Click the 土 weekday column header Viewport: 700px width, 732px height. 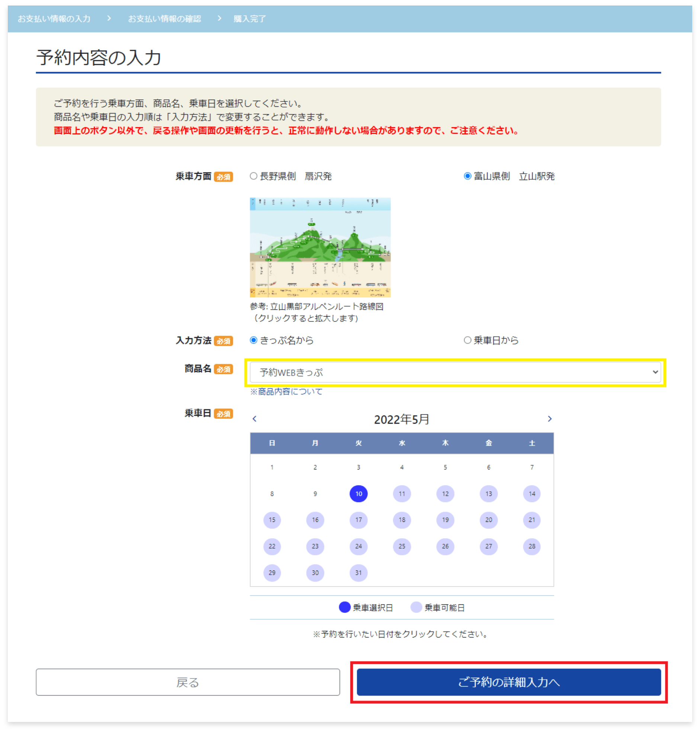[x=532, y=443]
